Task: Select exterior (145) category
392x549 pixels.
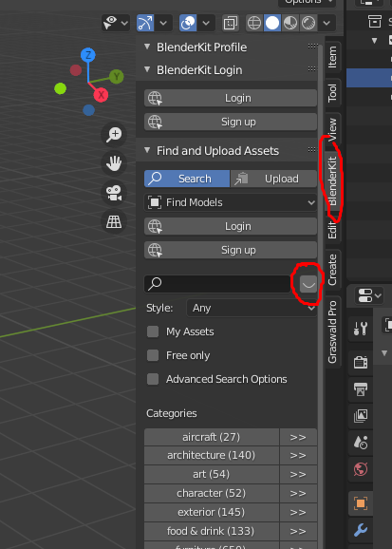Action: point(212,512)
